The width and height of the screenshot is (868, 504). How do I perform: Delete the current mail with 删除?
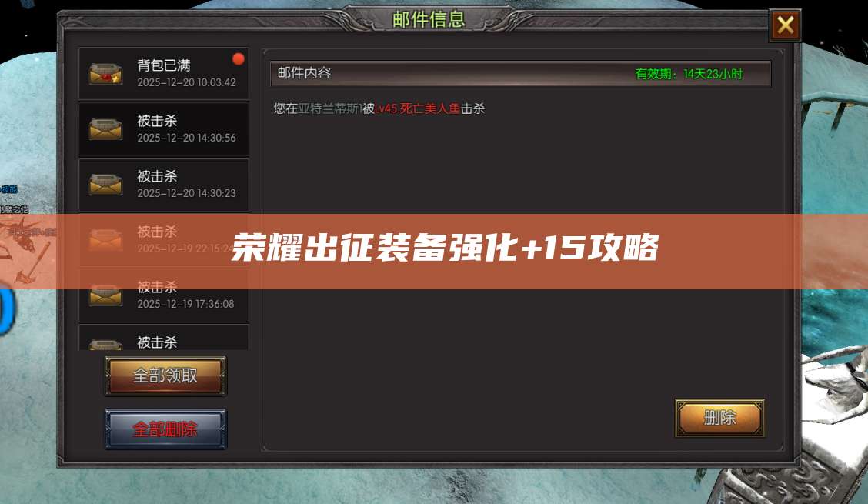[x=719, y=418]
